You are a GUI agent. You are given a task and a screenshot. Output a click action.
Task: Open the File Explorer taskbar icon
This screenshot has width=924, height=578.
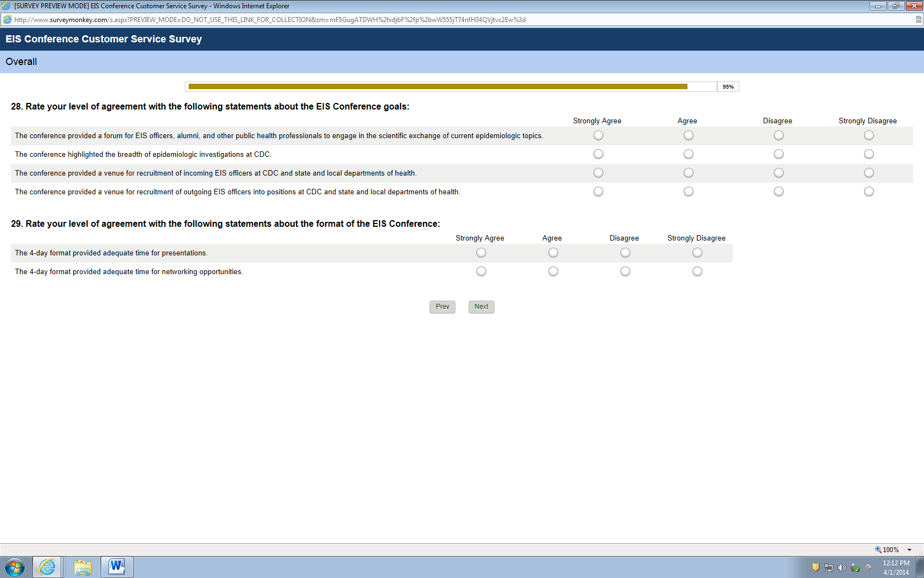coord(82,567)
